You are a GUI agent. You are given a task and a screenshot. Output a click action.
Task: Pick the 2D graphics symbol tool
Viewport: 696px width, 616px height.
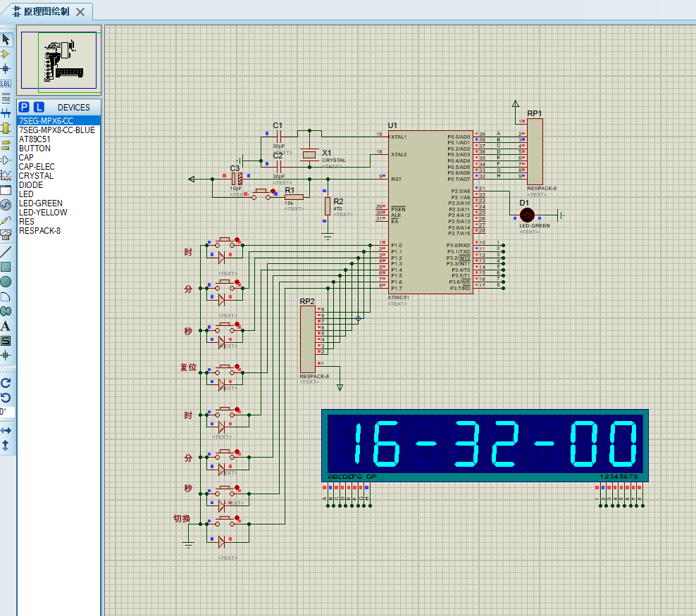[6, 341]
